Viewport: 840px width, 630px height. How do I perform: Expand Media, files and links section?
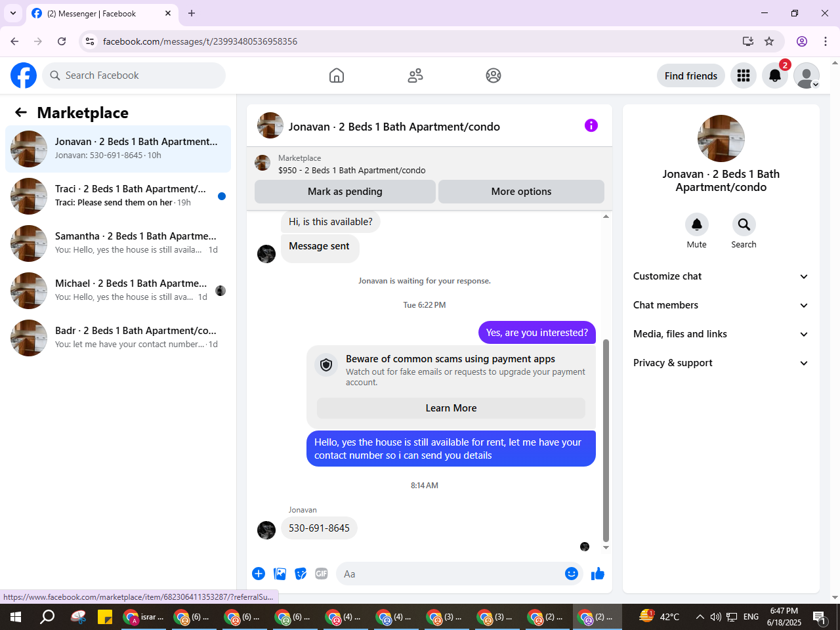pyautogui.click(x=721, y=334)
